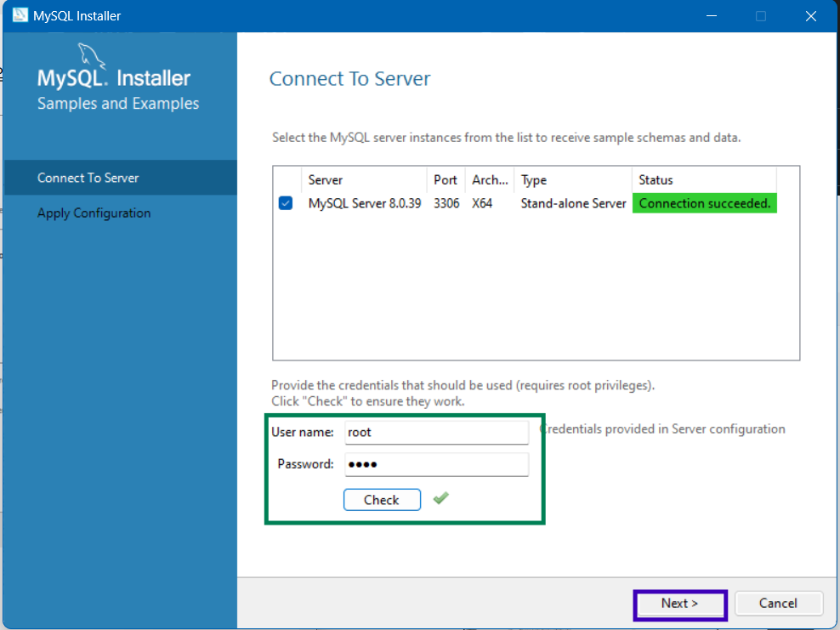Proceed with the Next > button
This screenshot has height=630, width=840.
[680, 604]
